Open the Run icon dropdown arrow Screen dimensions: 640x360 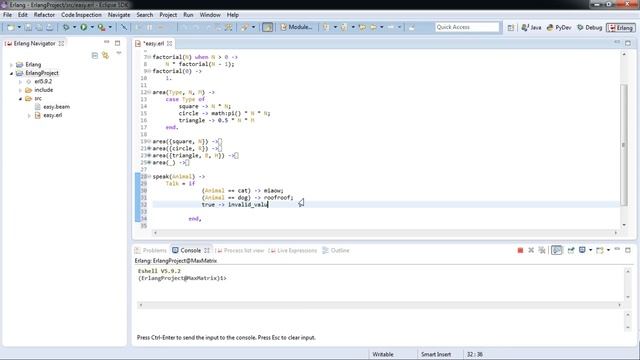click(92, 27)
